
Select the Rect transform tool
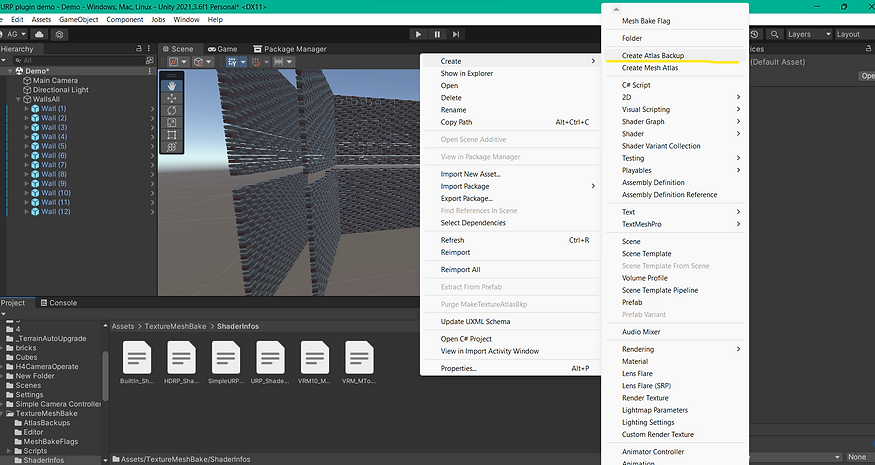click(x=171, y=134)
